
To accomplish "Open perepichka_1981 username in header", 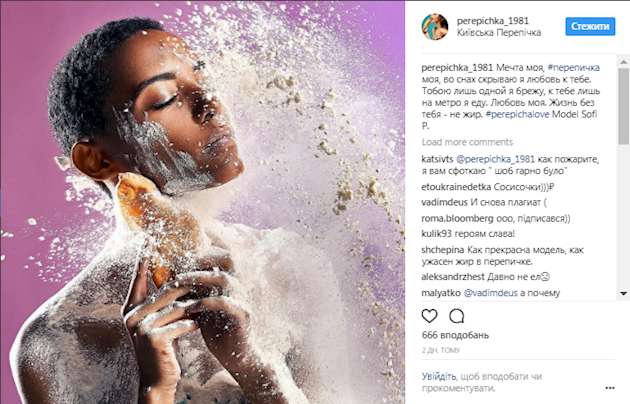I will coord(493,21).
